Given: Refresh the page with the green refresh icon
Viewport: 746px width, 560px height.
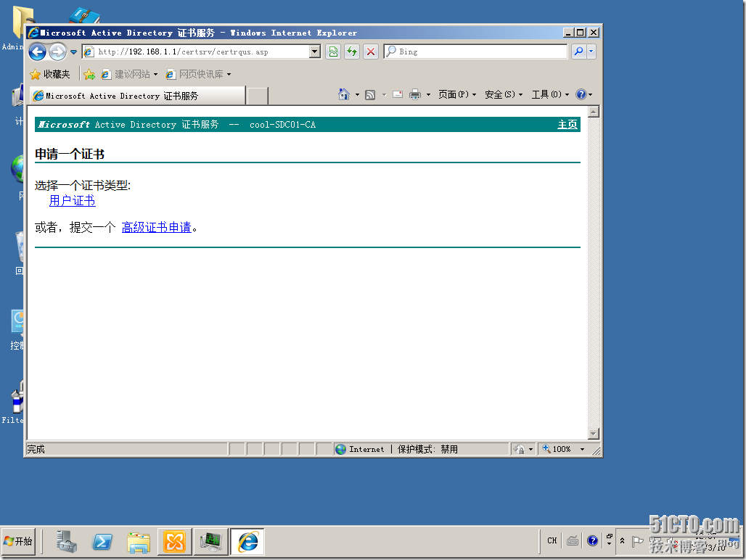Looking at the screenshot, I should coord(352,52).
